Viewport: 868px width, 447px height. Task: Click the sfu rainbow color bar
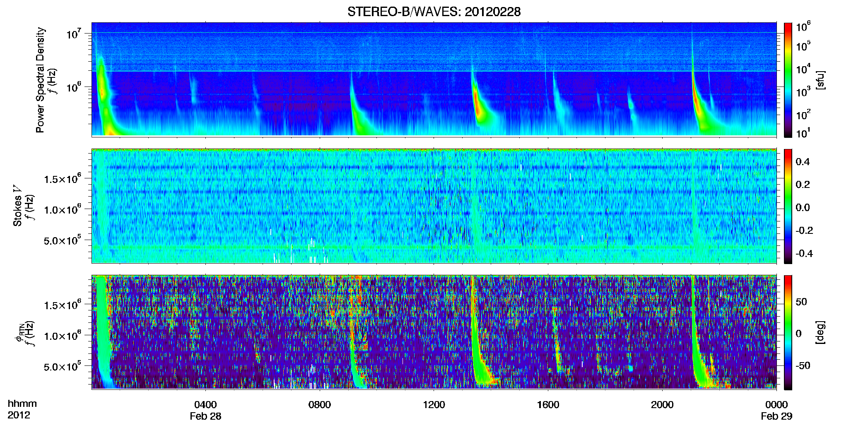(788, 80)
